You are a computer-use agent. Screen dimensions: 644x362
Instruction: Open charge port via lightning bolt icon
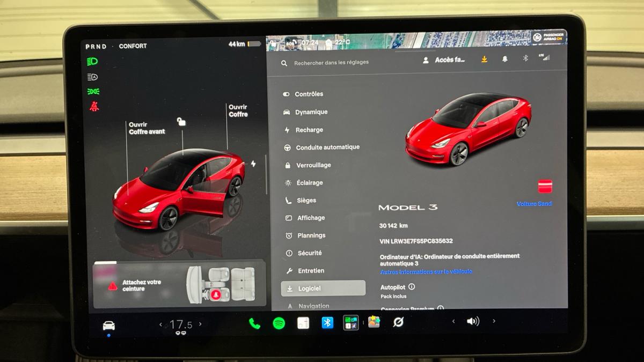[253, 164]
